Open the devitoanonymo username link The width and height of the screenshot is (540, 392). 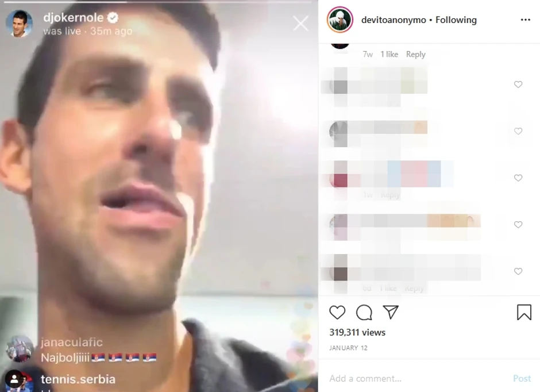(394, 20)
